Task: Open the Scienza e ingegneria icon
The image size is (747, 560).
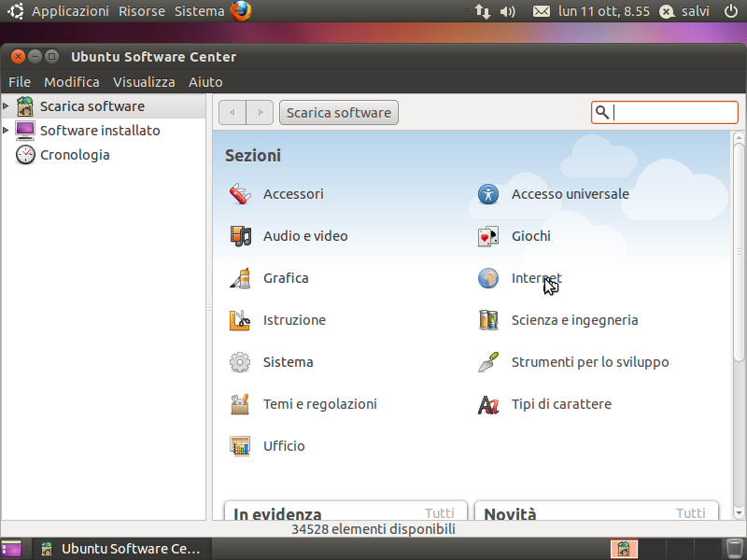Action: [488, 320]
